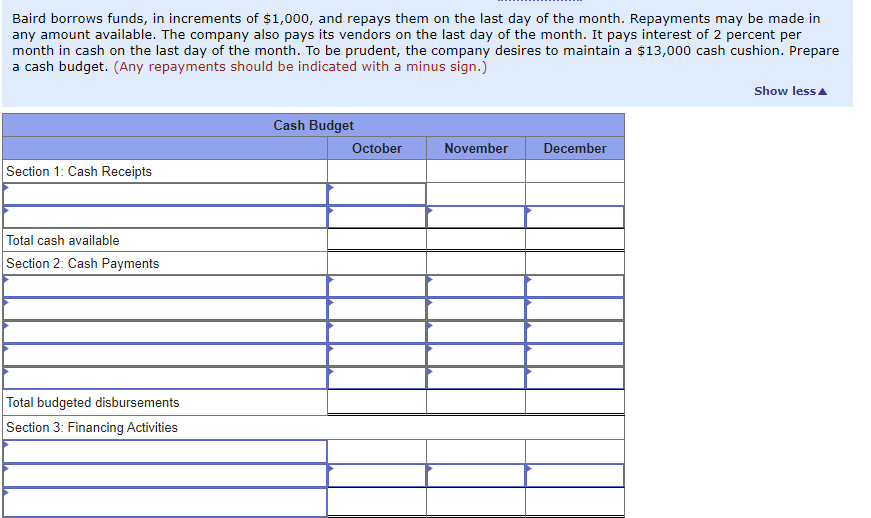The image size is (871, 518).
Task: Select October cell in third Cash Payments row
Action: tap(377, 332)
